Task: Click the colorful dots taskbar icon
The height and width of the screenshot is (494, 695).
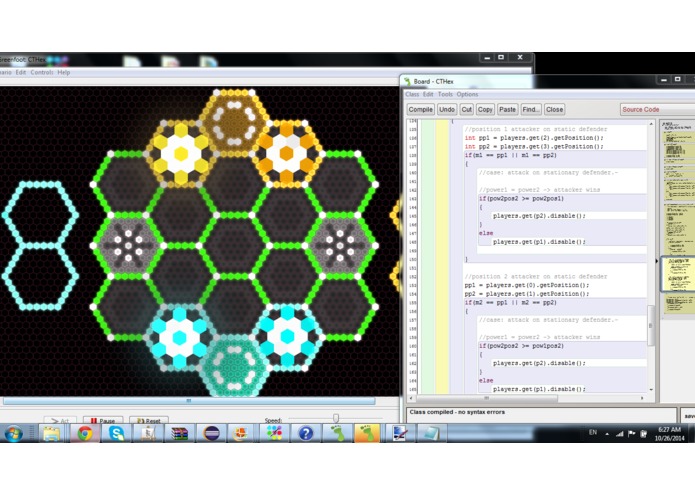Action: point(274,433)
